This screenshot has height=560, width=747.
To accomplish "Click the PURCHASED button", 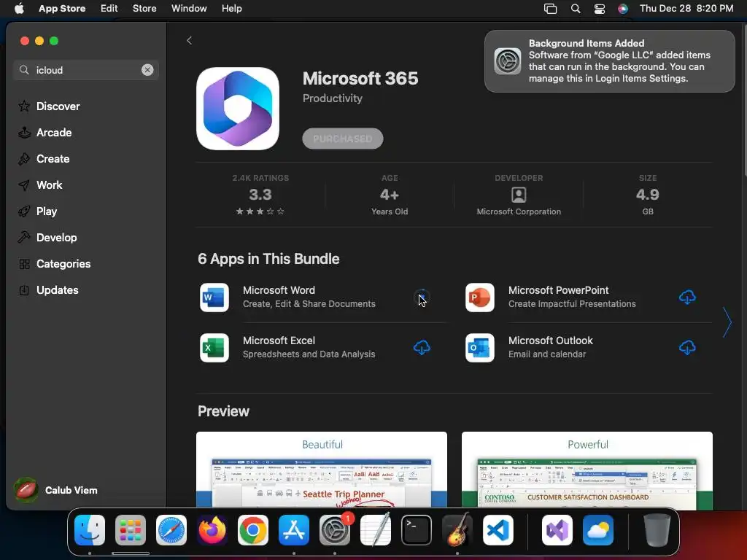I will click(x=343, y=139).
